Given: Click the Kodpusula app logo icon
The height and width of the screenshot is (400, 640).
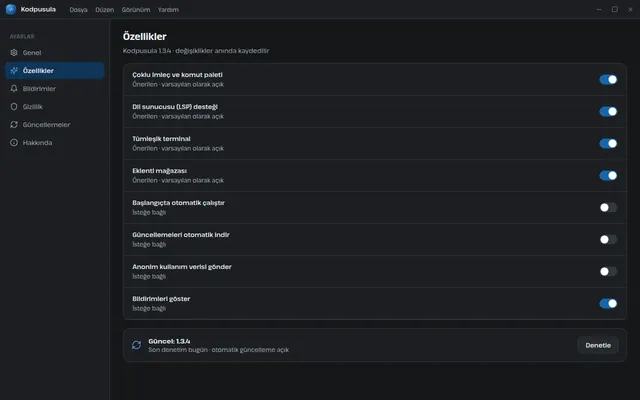Looking at the screenshot, I should point(11,9).
